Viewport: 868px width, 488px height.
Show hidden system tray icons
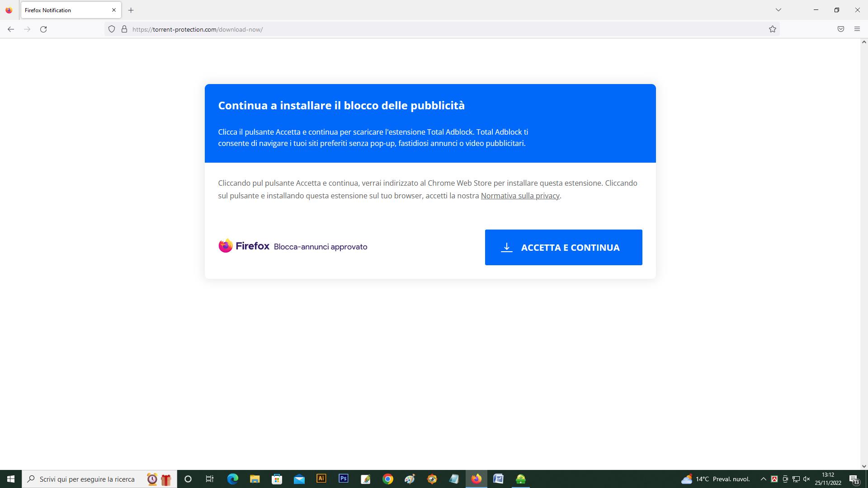[x=764, y=479]
